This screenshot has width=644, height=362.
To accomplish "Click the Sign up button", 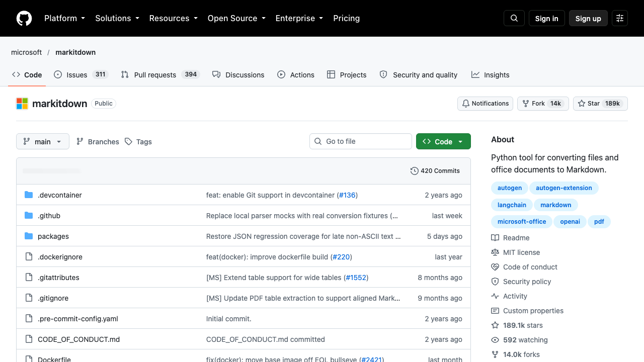I will pyautogui.click(x=588, y=18).
